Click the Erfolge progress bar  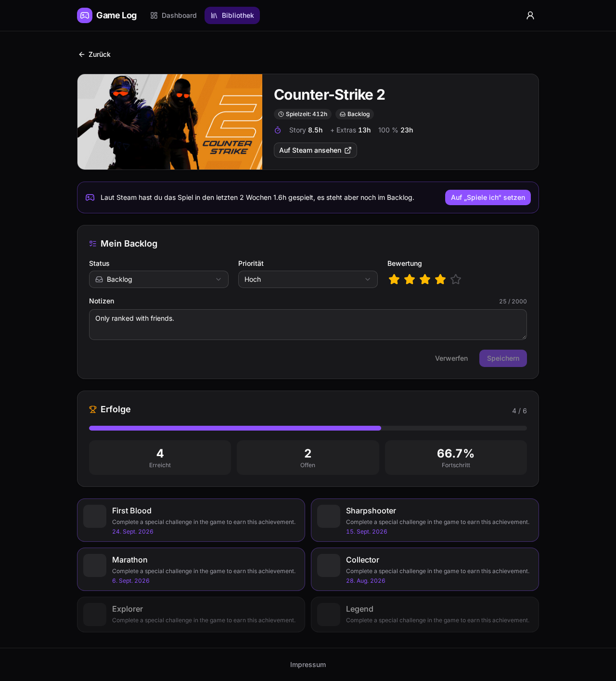coord(308,428)
